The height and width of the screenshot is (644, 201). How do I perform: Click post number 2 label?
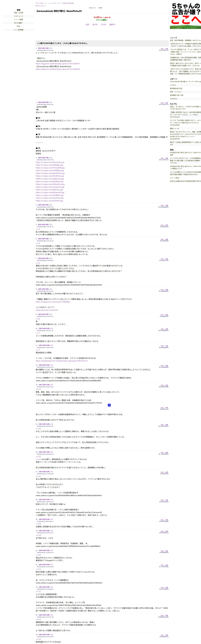pyautogui.click(x=36, y=103)
